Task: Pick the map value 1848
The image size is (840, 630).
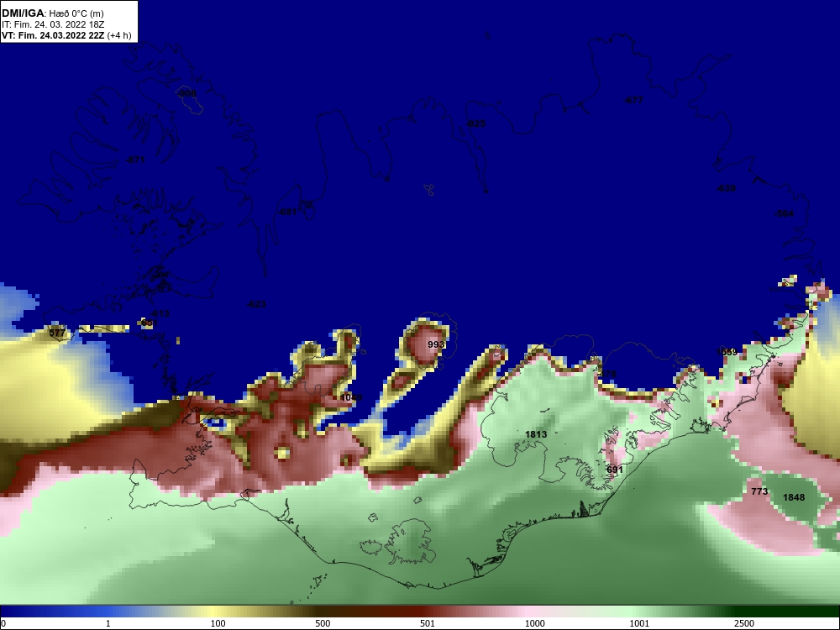Action: tap(794, 497)
